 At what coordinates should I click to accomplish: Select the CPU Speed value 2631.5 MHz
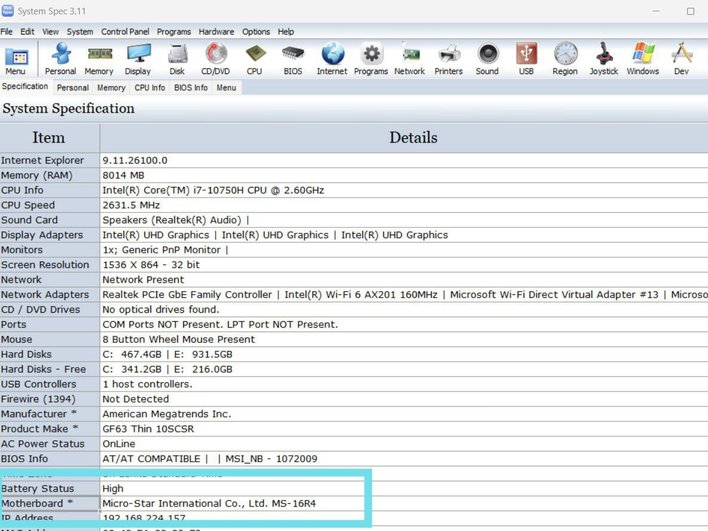(131, 205)
